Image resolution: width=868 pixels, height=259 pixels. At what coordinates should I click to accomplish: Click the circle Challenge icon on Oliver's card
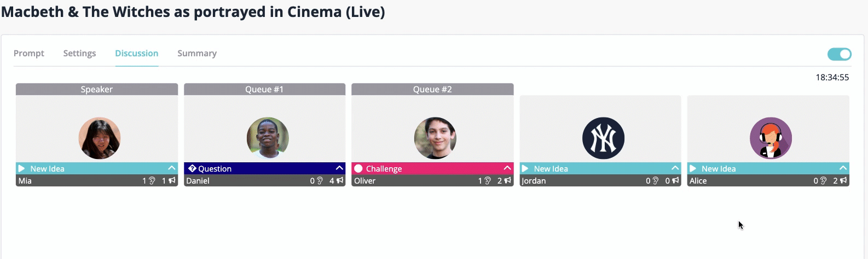tap(358, 168)
